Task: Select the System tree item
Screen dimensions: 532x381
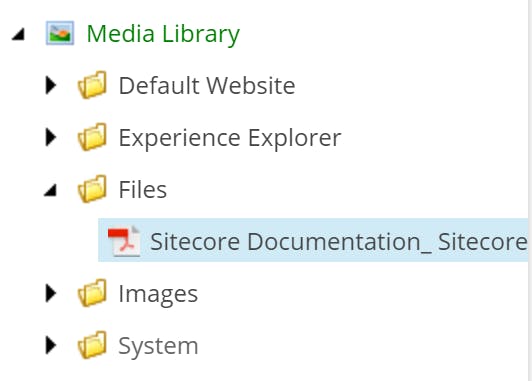Action: click(x=158, y=346)
